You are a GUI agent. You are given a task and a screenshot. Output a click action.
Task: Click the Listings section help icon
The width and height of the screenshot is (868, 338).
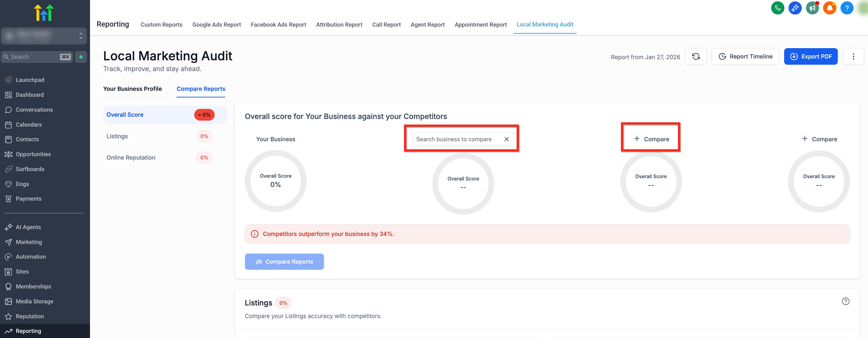(845, 301)
